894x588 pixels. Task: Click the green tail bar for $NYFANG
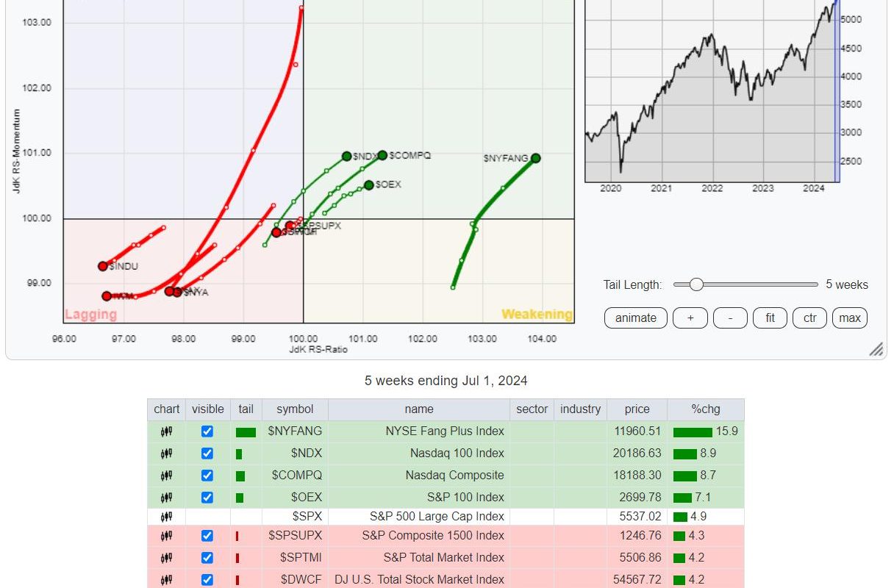coord(246,432)
